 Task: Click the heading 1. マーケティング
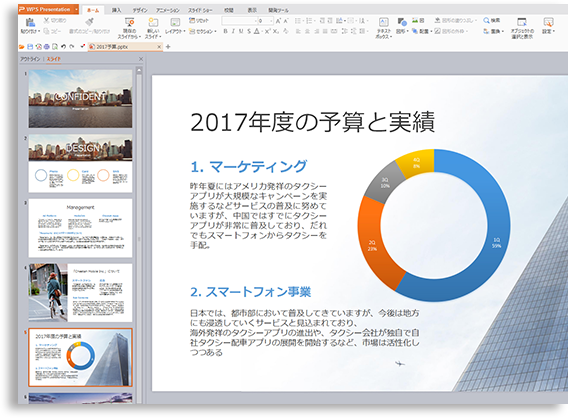point(249,167)
